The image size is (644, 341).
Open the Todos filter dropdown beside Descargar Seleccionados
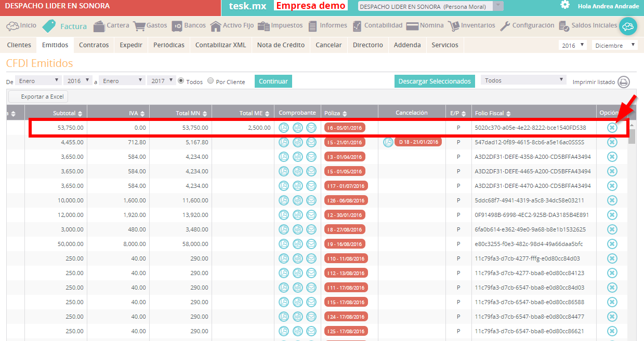[523, 80]
